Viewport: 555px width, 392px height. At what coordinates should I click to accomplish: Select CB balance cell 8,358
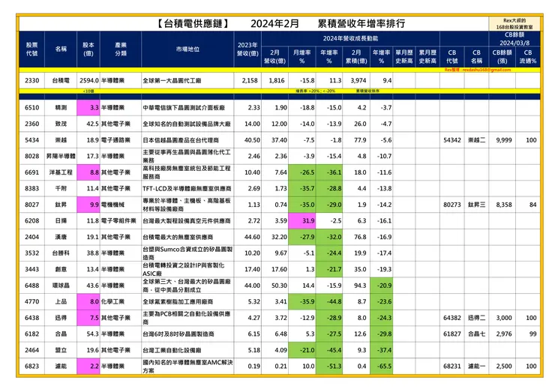pyautogui.click(x=502, y=205)
